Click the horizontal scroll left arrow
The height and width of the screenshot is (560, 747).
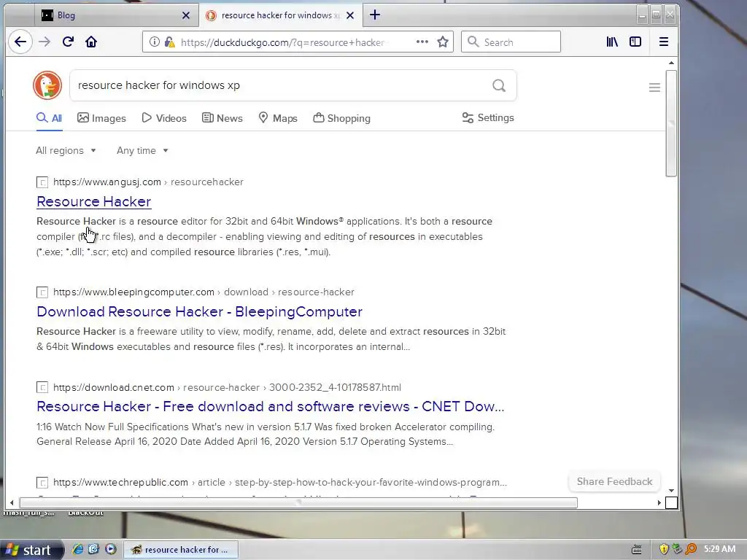[x=12, y=502]
